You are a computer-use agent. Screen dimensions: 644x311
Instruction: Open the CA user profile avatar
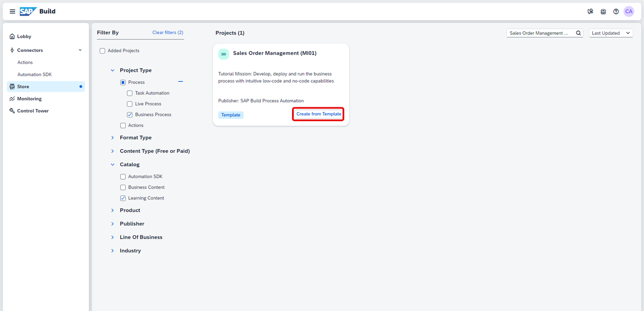coord(629,12)
